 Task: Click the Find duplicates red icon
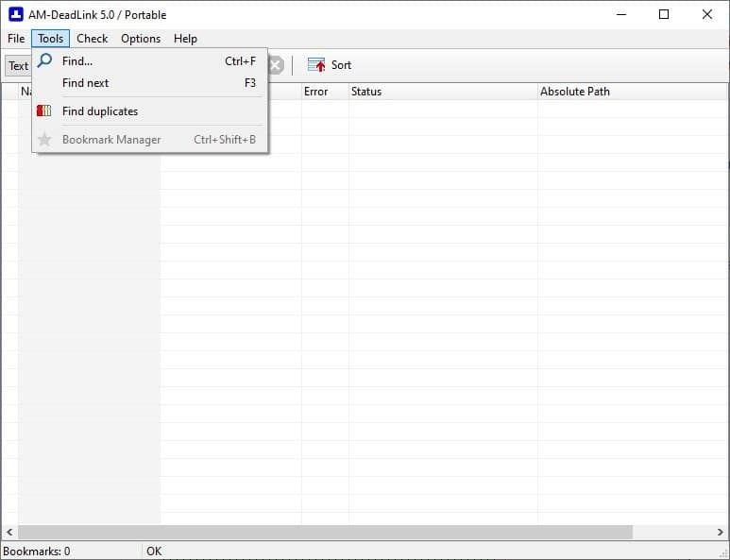tap(43, 110)
